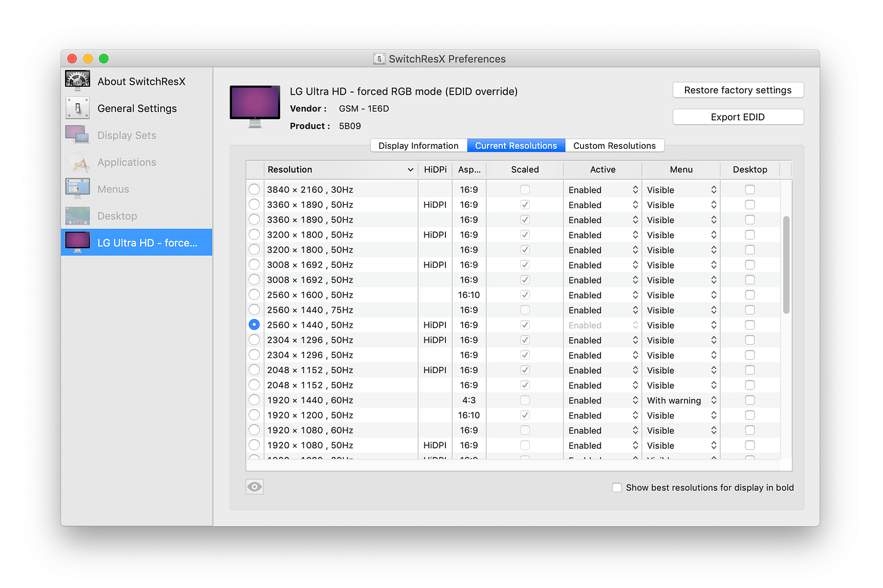The height and width of the screenshot is (588, 883).
Task: Tick Desktop checkbox for 2560 × 1440, 75Hz
Action: [750, 309]
